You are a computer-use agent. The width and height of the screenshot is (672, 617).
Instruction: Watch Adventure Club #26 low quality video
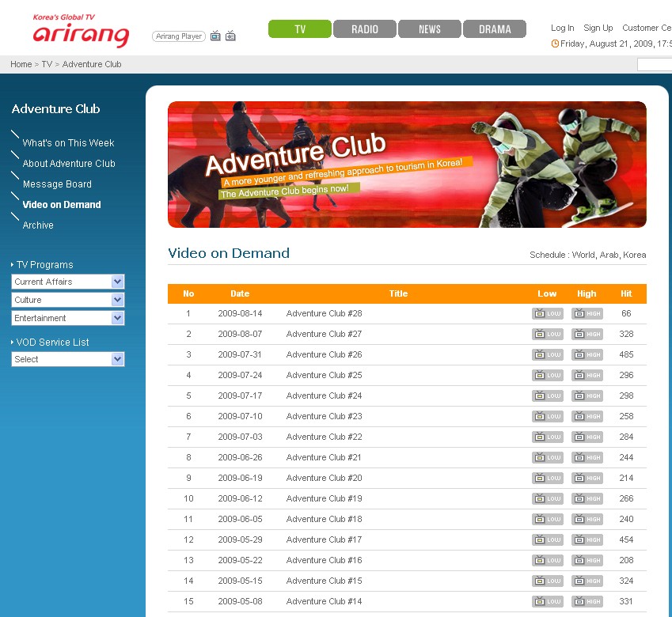click(x=547, y=355)
